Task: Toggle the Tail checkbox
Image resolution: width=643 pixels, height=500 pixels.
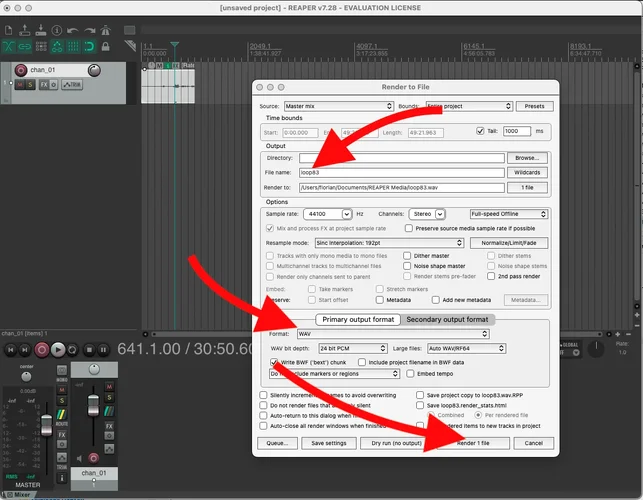Action: [x=481, y=131]
